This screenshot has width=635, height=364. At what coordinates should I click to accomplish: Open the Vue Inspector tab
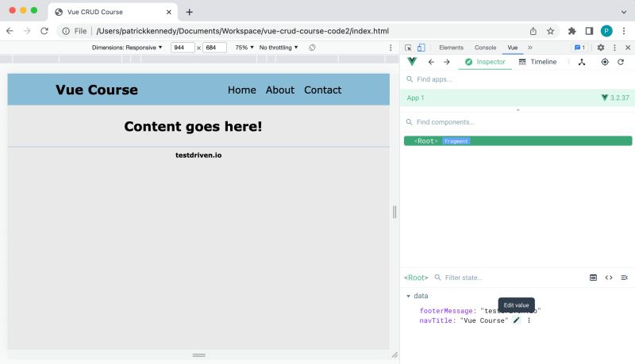pyautogui.click(x=485, y=62)
